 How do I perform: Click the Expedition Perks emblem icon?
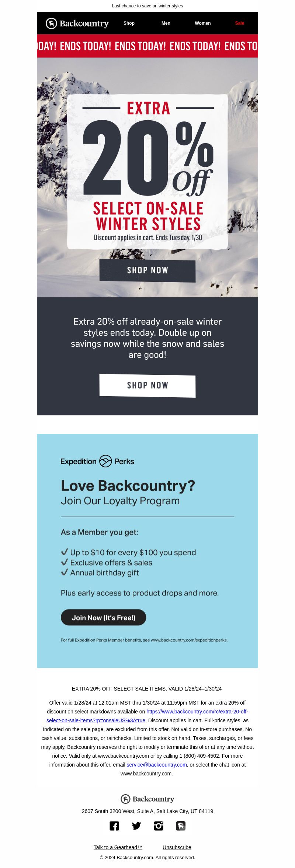(105, 461)
